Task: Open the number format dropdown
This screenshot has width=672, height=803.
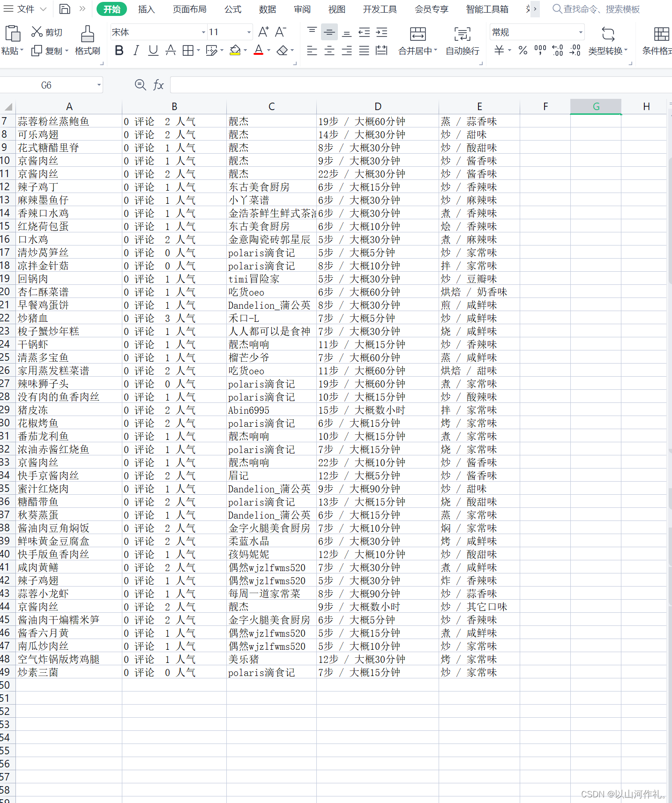Action: [581, 32]
